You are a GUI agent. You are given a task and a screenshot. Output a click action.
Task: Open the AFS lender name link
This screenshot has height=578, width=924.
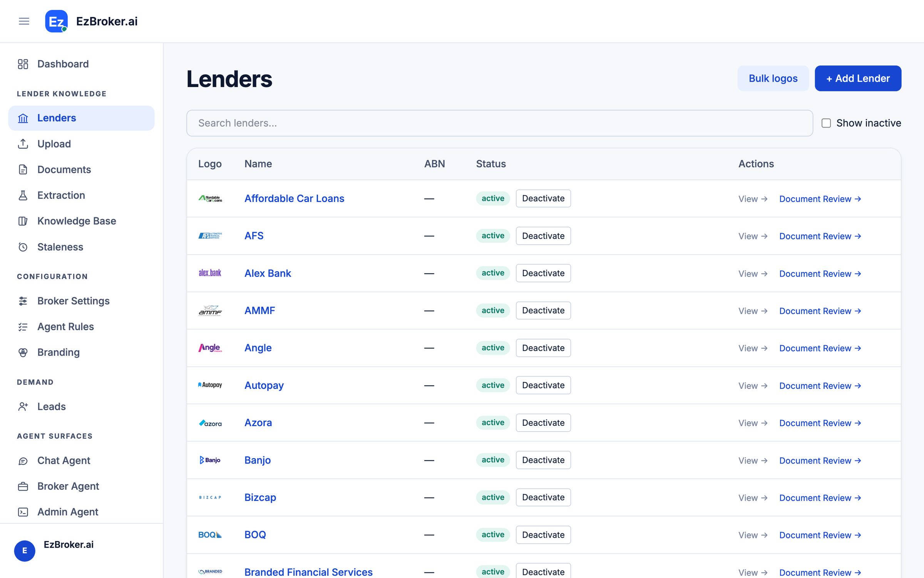pos(254,236)
